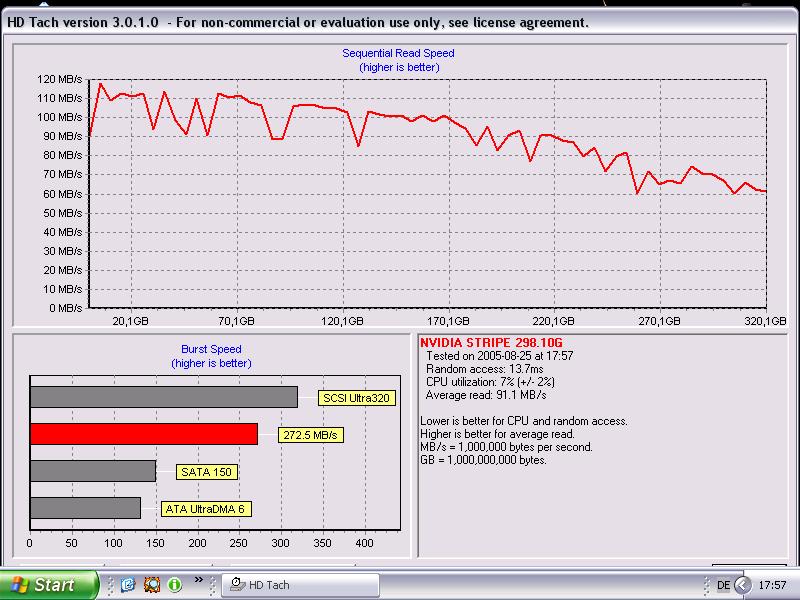Click the 120 MB/s axis label
This screenshot has width=800, height=600.
(59, 79)
